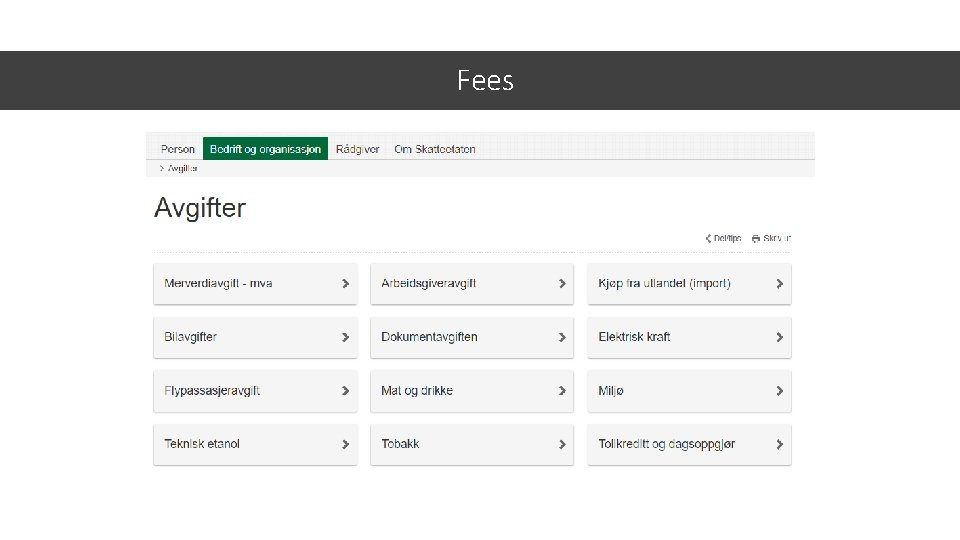Select the Bedrift og organisasjon tab
Viewport: 960px width, 540px height.
point(265,149)
